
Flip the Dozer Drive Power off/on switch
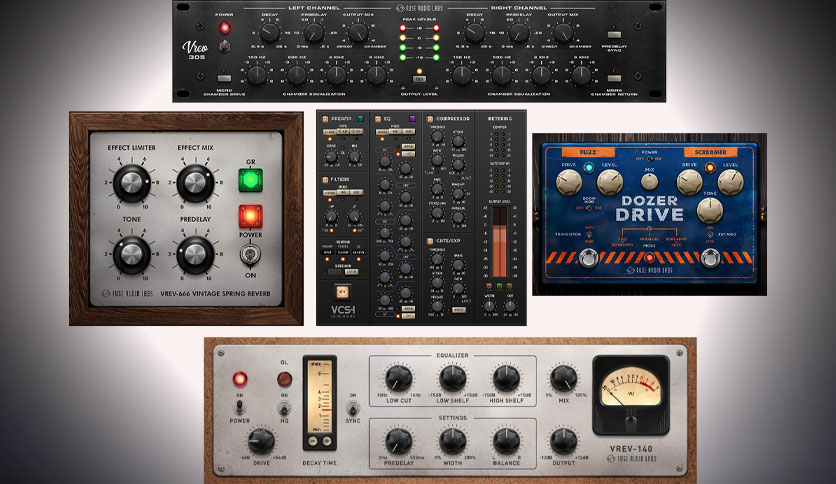pyautogui.click(x=649, y=158)
